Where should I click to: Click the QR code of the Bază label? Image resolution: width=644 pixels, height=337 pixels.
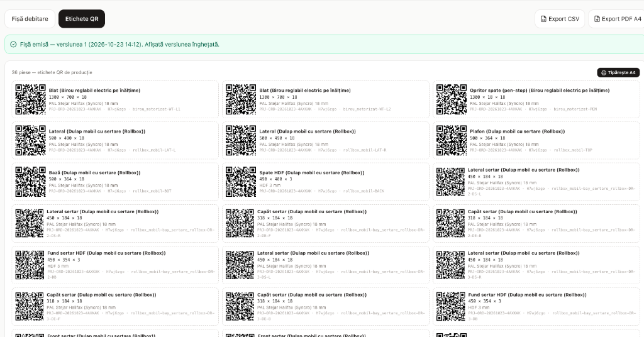(x=30, y=182)
